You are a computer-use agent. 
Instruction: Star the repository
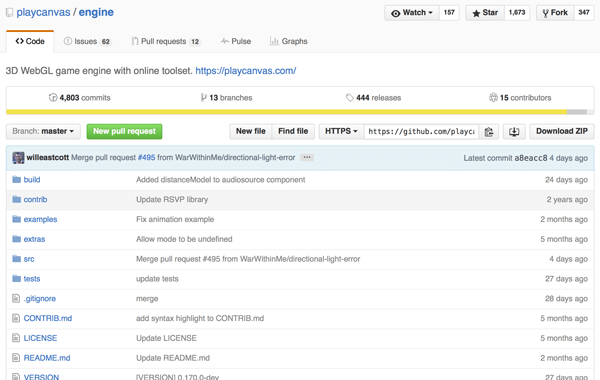pos(485,13)
